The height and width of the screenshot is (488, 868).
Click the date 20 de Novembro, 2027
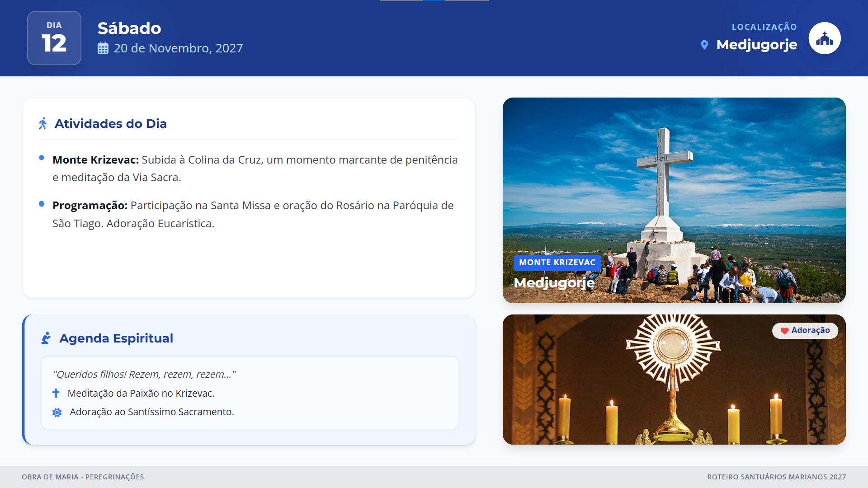[x=178, y=48]
